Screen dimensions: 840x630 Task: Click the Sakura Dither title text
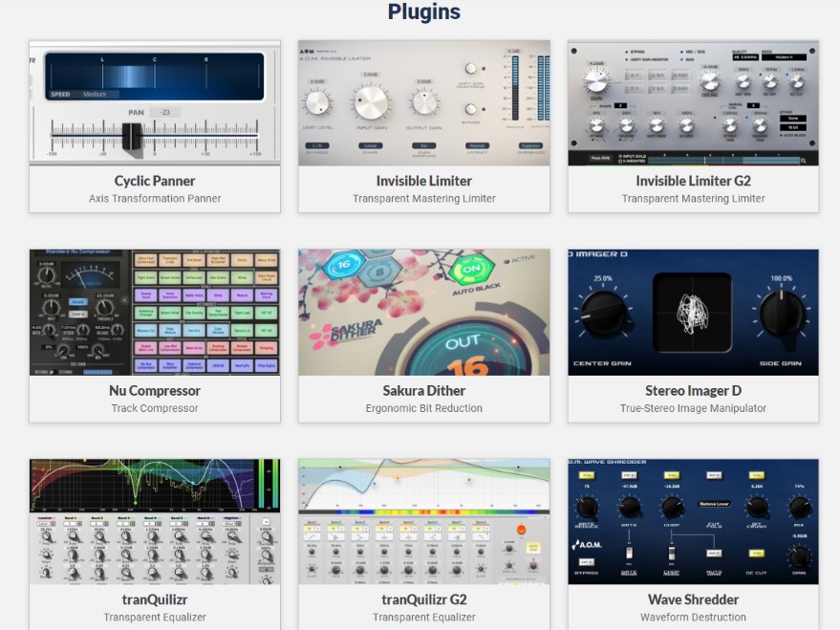tap(423, 390)
